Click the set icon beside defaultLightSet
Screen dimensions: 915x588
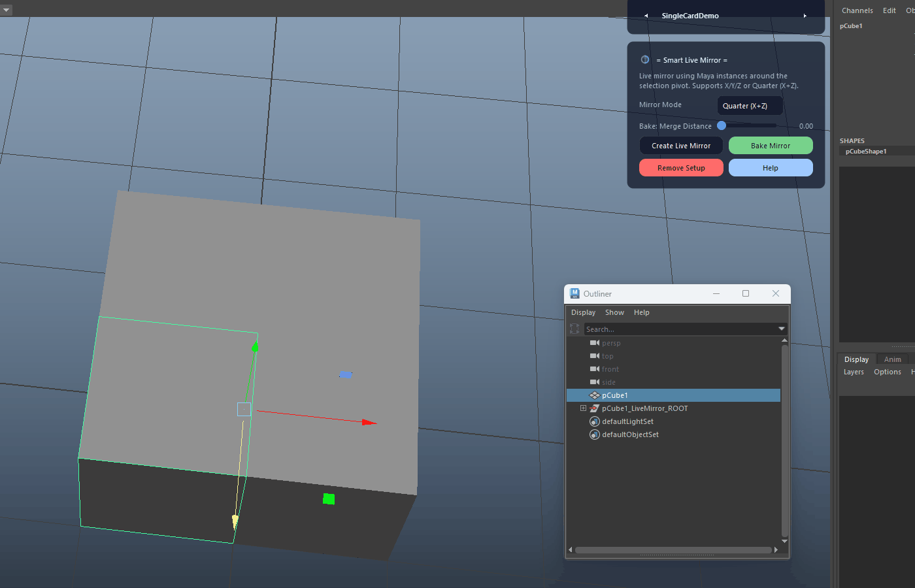(x=595, y=421)
